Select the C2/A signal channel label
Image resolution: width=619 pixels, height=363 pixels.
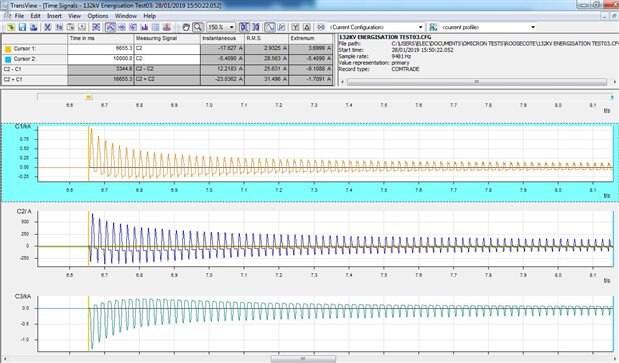tap(24, 211)
